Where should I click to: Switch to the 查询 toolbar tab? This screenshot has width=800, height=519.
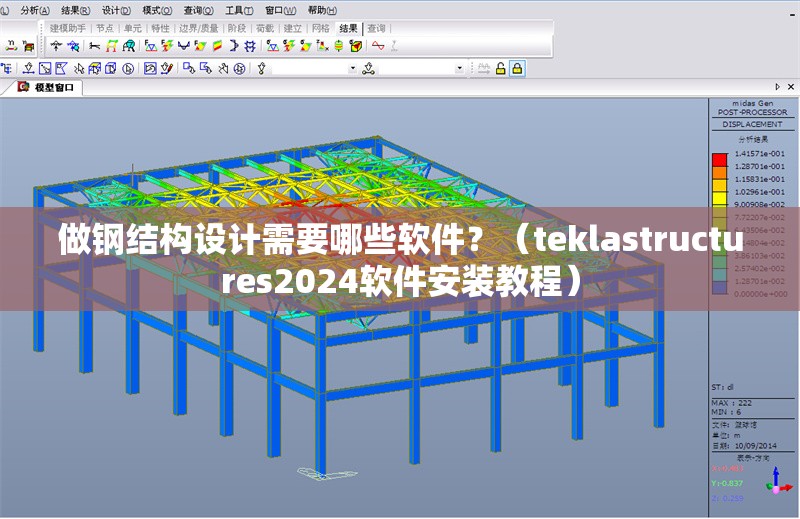[x=377, y=29]
